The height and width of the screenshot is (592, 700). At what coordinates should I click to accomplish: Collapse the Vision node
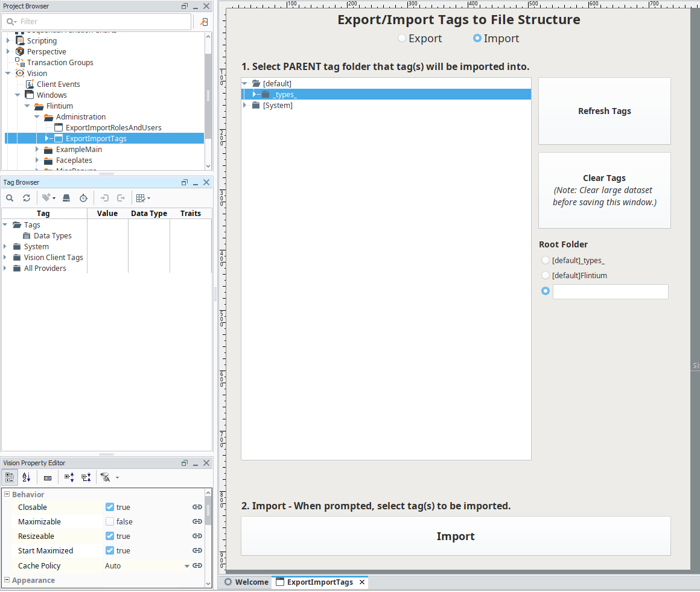click(x=8, y=73)
